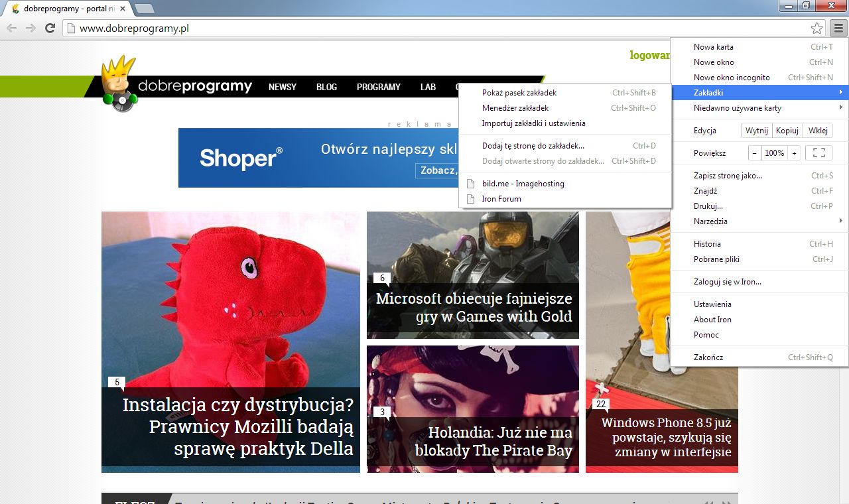Screen dimensions: 849x504
Task: Open the red dinosaur Mozilla Dell article
Action: [x=231, y=342]
